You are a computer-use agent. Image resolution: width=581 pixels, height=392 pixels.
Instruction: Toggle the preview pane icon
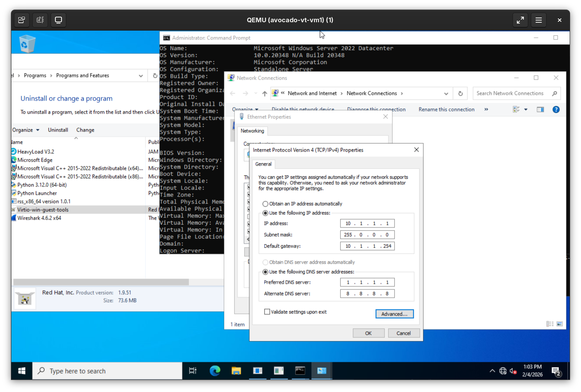pos(540,109)
